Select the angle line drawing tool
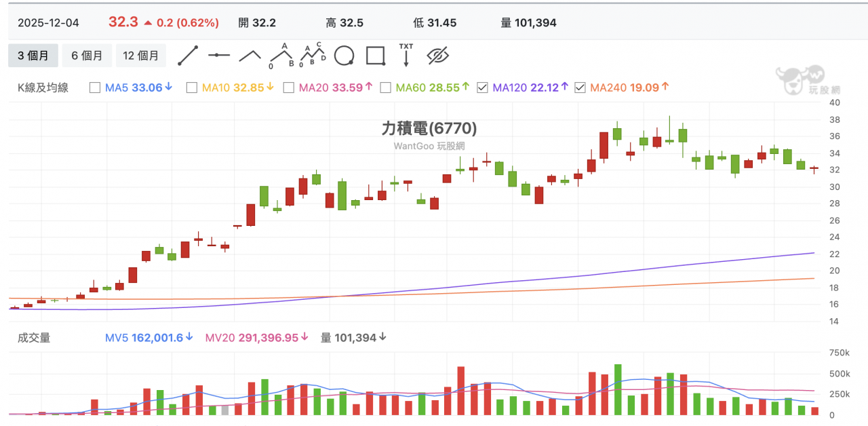Screen dimensions: 868x426 pyautogui.click(x=250, y=56)
